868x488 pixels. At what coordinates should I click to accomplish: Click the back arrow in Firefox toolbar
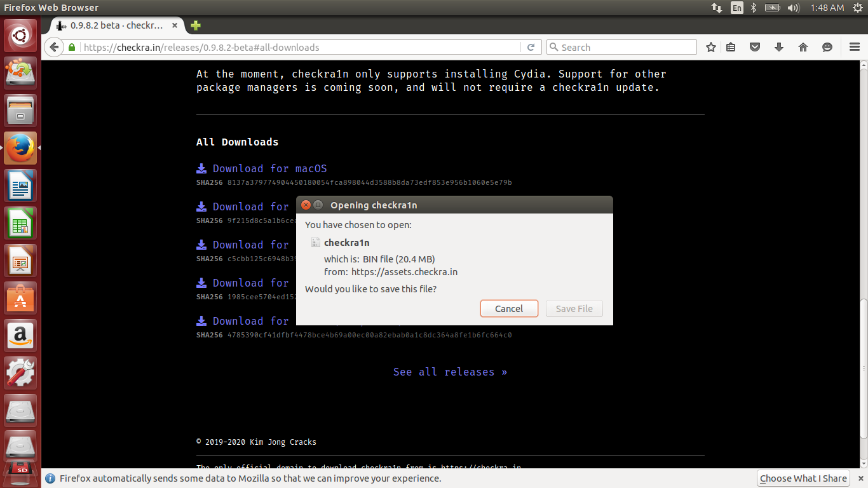click(54, 47)
